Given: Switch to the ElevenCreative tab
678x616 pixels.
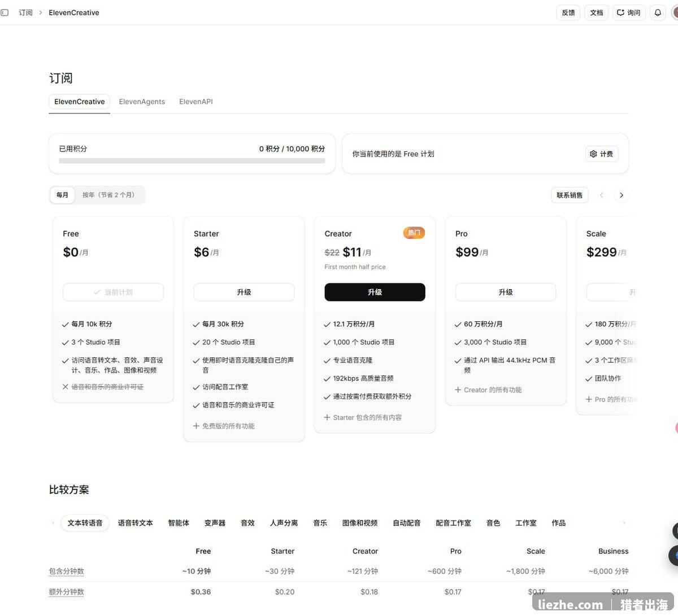Looking at the screenshot, I should tap(80, 102).
